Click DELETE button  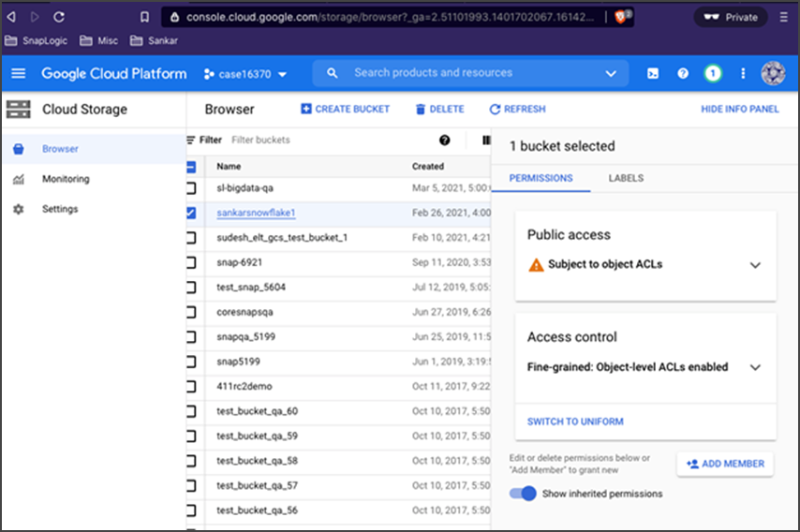tap(439, 110)
